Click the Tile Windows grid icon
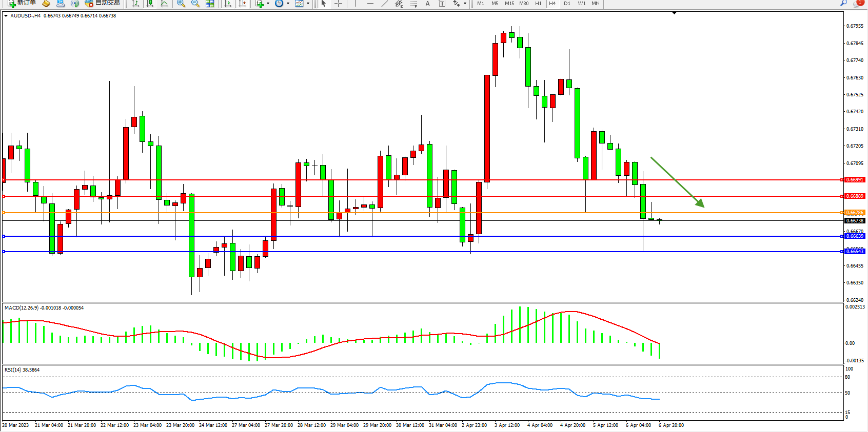868x432 pixels. click(x=210, y=4)
